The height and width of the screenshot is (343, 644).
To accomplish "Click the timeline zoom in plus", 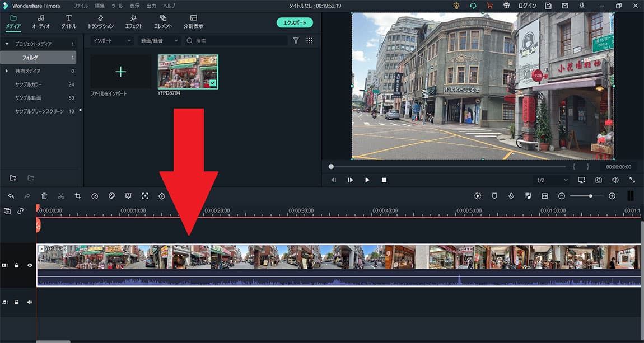I will pos(612,196).
